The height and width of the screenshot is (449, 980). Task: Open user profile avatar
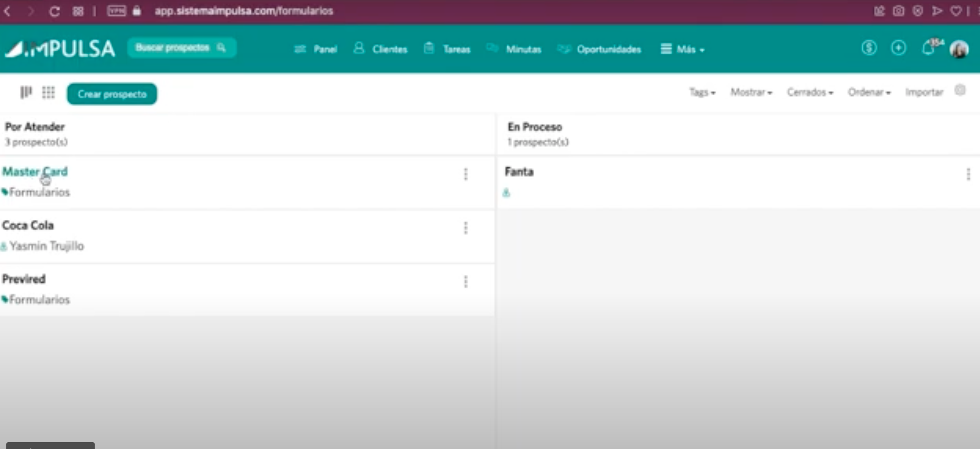[x=959, y=49]
